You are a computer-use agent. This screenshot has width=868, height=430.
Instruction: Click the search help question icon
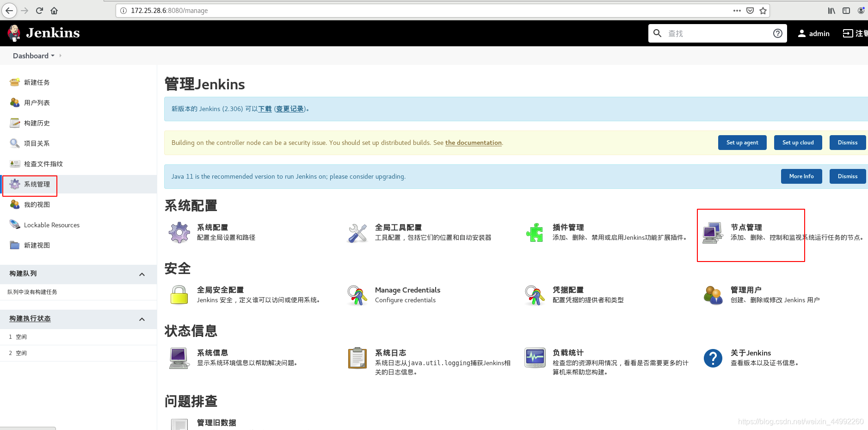(x=777, y=33)
